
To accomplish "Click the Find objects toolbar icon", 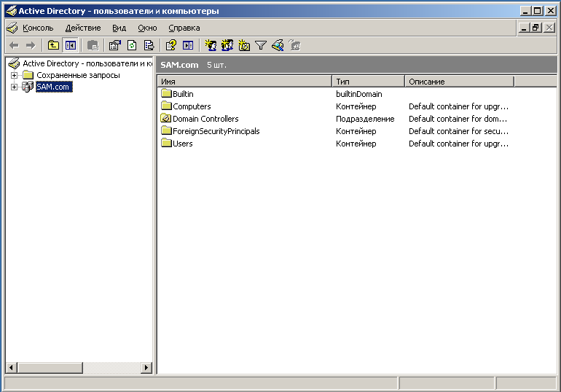I will [278, 45].
